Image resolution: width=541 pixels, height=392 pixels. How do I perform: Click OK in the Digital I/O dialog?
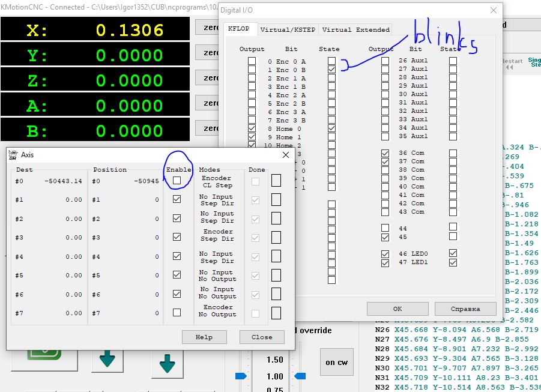pyautogui.click(x=397, y=309)
